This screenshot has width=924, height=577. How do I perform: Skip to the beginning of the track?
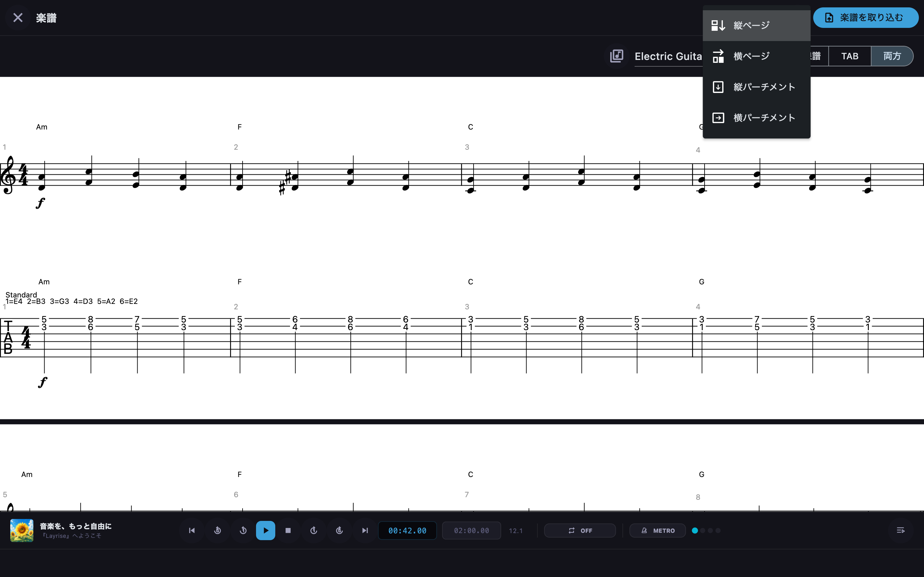pyautogui.click(x=192, y=531)
